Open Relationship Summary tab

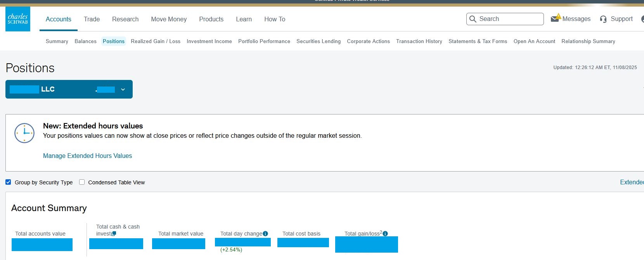click(589, 41)
